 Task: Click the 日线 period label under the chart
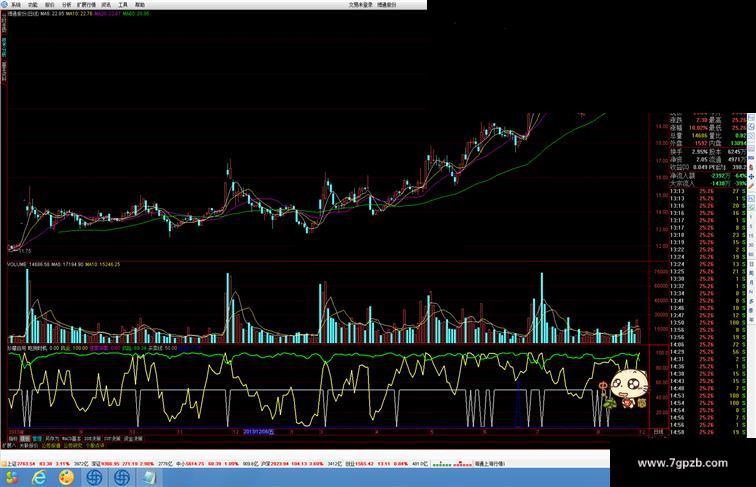coord(658,432)
